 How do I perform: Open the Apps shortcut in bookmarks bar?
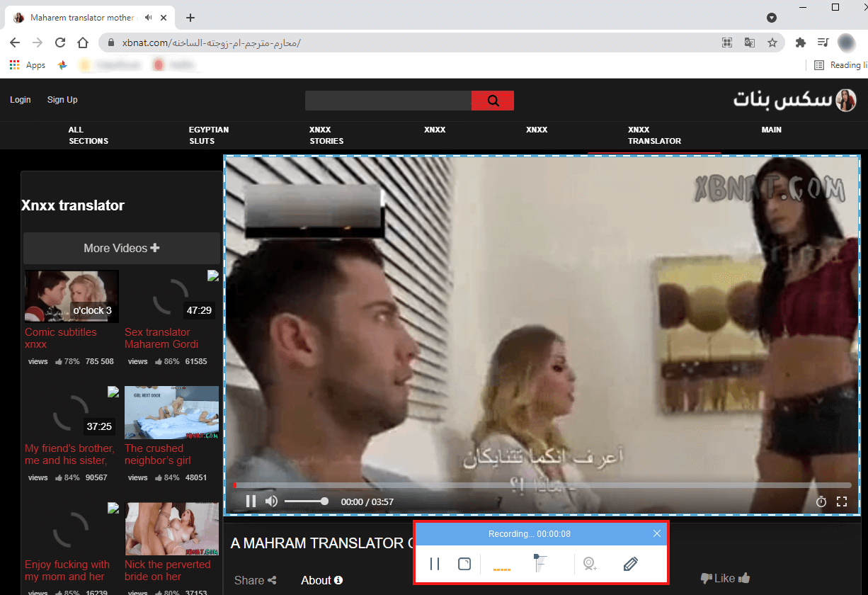[x=28, y=65]
